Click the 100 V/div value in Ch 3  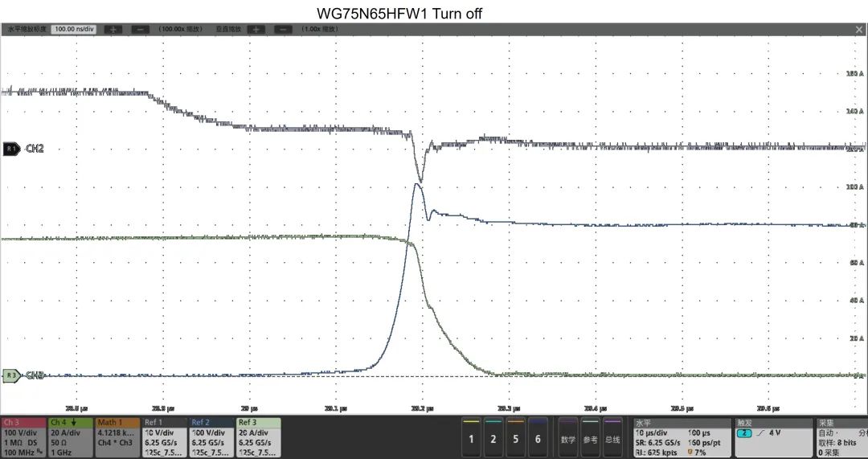pos(19,433)
